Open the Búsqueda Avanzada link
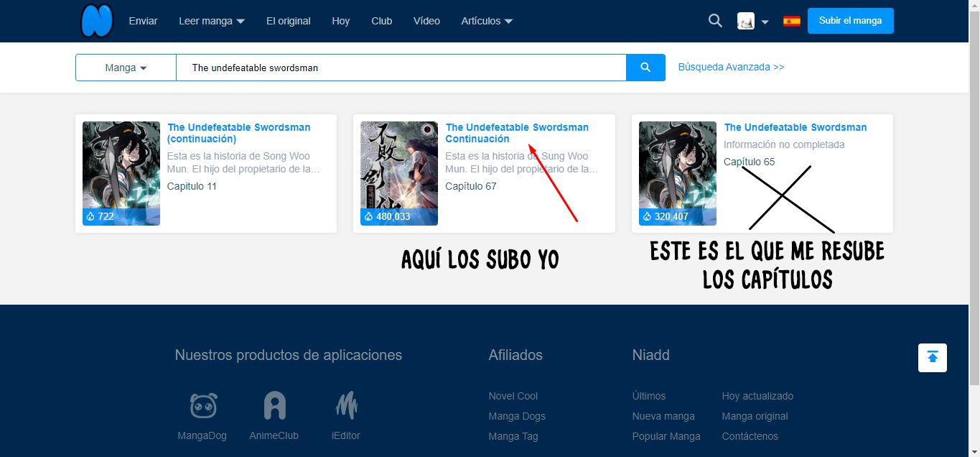The height and width of the screenshot is (457, 980). (x=731, y=67)
